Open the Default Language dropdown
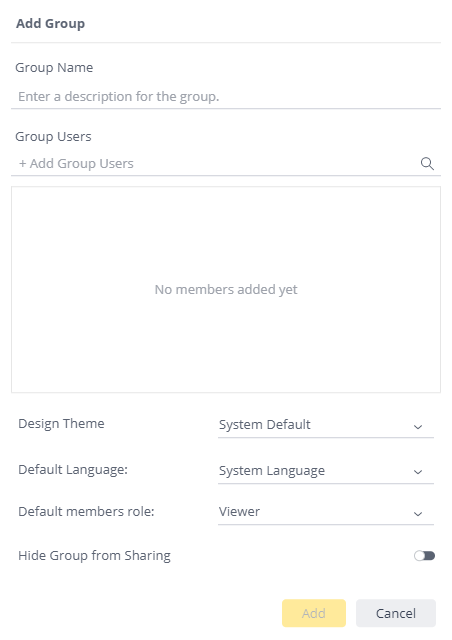This screenshot has height=640, width=452. 325,471
